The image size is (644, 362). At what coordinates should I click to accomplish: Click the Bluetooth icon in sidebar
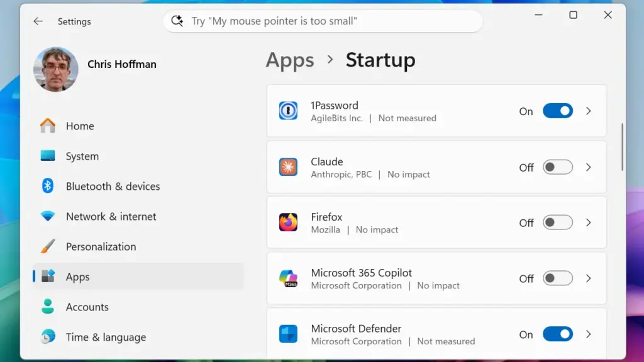[x=48, y=186]
